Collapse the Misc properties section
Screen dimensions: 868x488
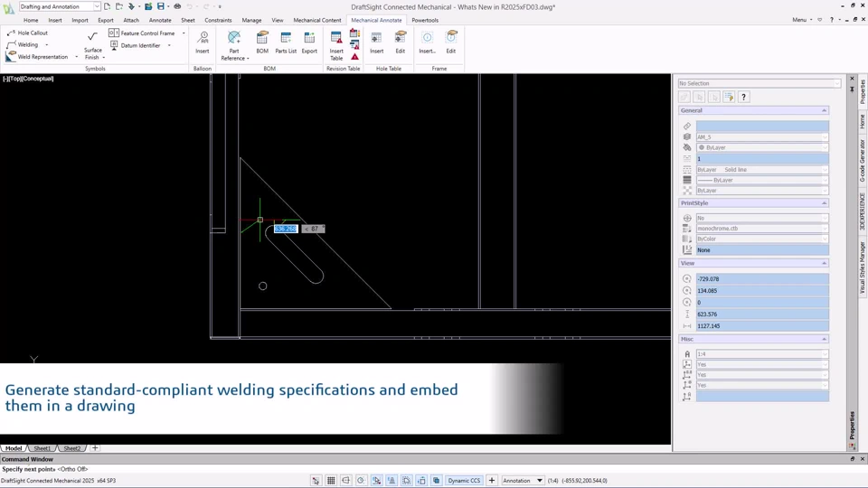pos(824,339)
